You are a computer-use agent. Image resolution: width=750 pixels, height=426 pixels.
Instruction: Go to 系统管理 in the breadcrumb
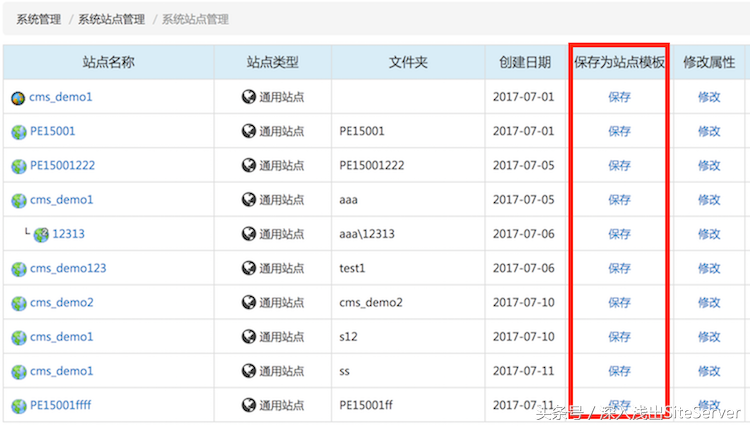click(39, 20)
